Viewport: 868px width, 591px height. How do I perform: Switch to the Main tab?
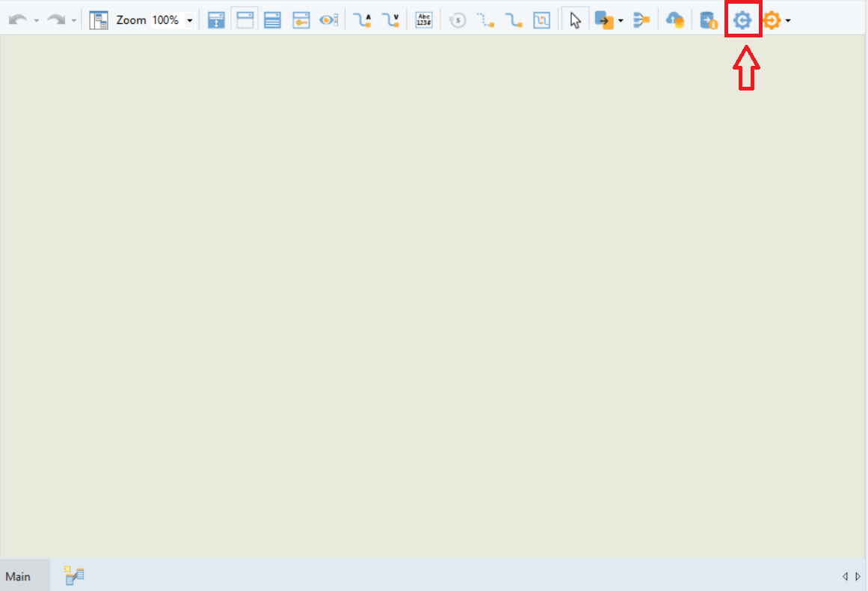point(19,576)
